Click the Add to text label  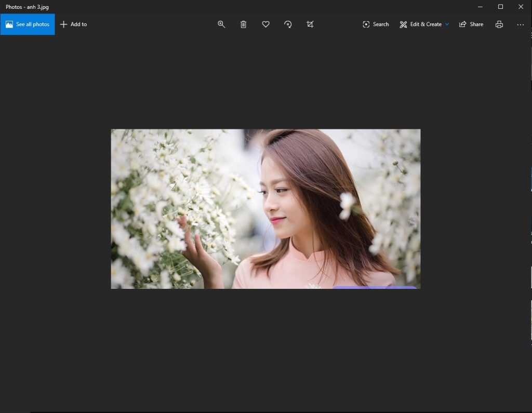pos(78,24)
